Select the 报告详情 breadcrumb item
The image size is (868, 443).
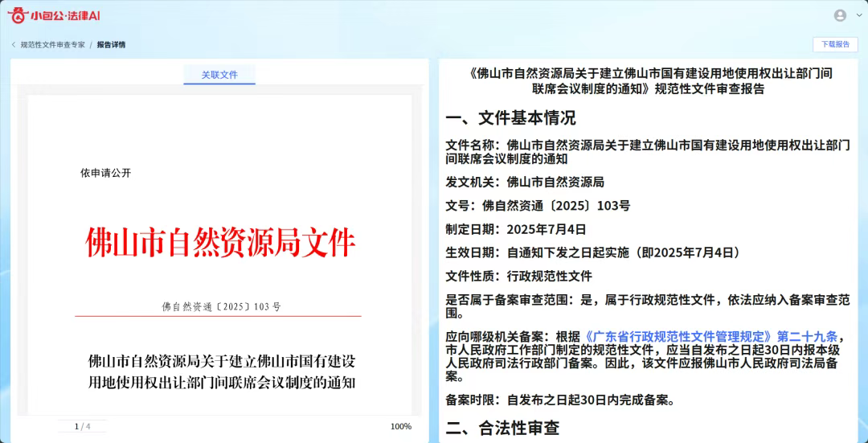(111, 45)
